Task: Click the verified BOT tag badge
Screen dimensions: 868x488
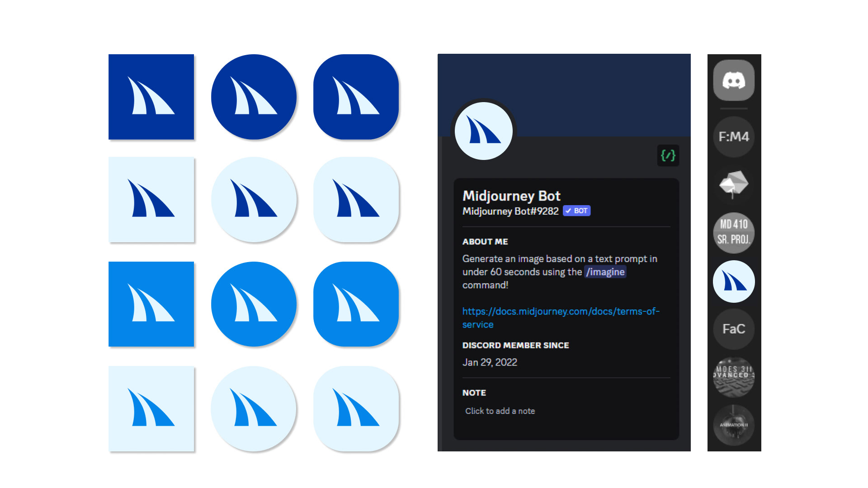Action: pos(576,211)
